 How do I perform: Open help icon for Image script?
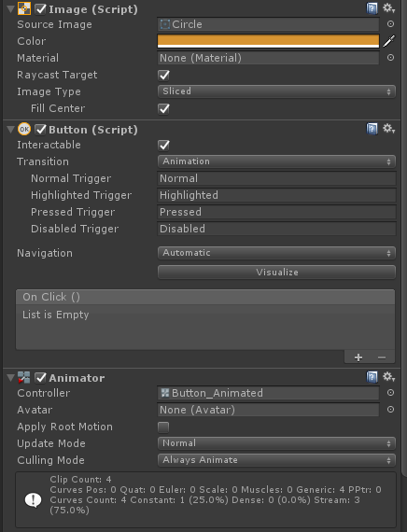372,8
